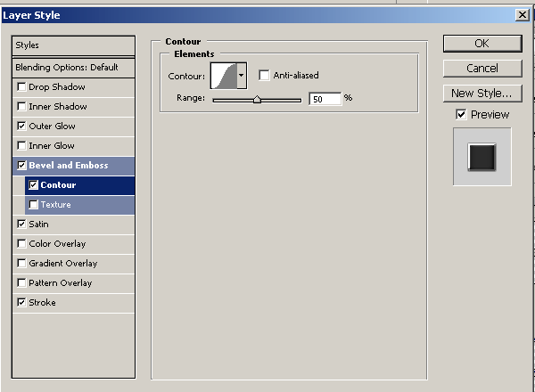Image resolution: width=535 pixels, height=392 pixels.
Task: Enable the Anti-aliased checkbox
Action: coord(264,76)
